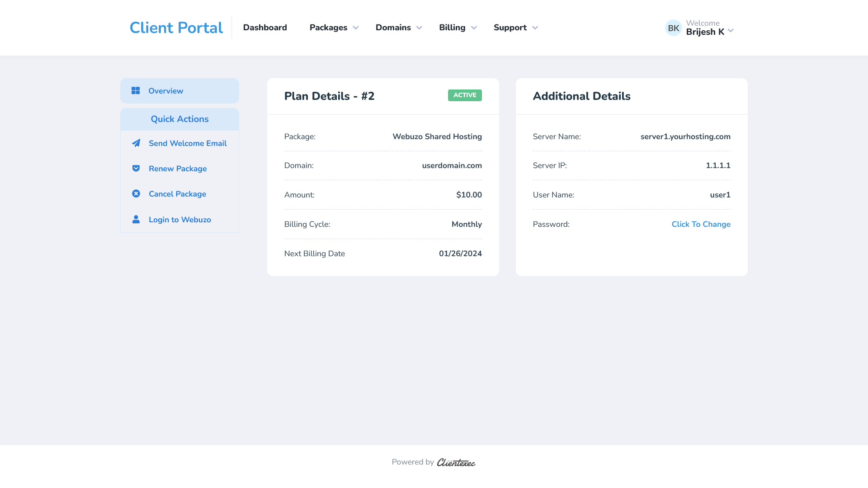Click the Client Portal logo
This screenshot has height=488, width=868.
[x=176, y=28]
